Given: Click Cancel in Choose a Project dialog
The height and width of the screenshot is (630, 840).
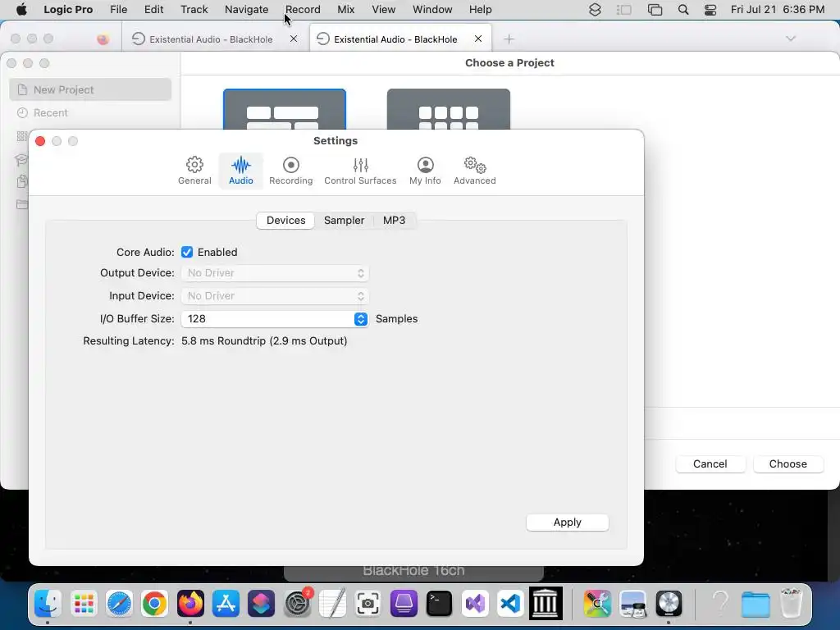Looking at the screenshot, I should coord(710,464).
